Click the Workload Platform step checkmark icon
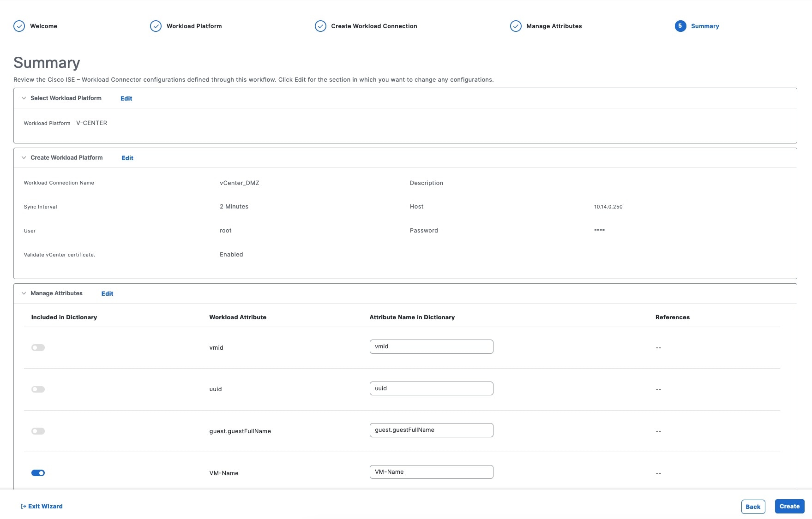Screen dimensions: 812x519 click(x=156, y=26)
